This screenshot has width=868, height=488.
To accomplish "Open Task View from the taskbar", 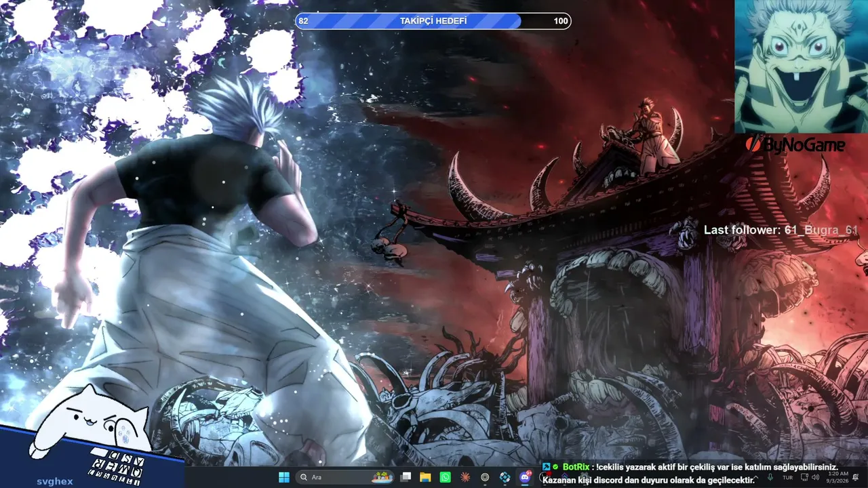I will 406,477.
